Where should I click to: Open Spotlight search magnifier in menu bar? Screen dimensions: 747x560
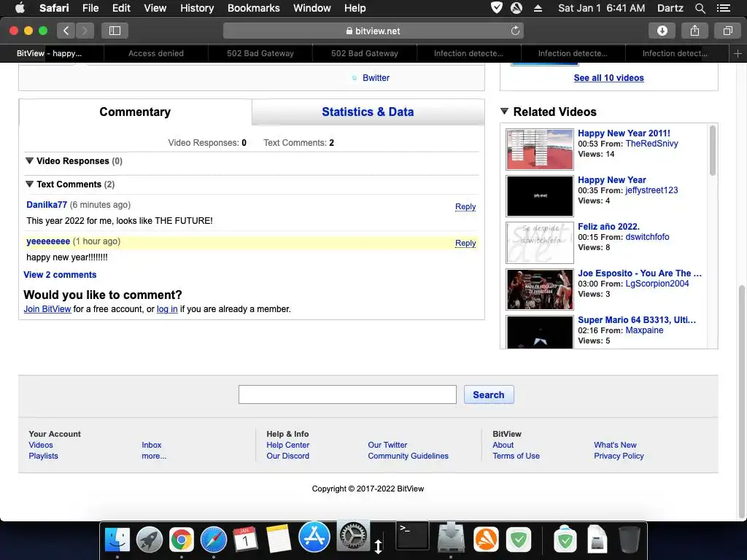tap(700, 8)
